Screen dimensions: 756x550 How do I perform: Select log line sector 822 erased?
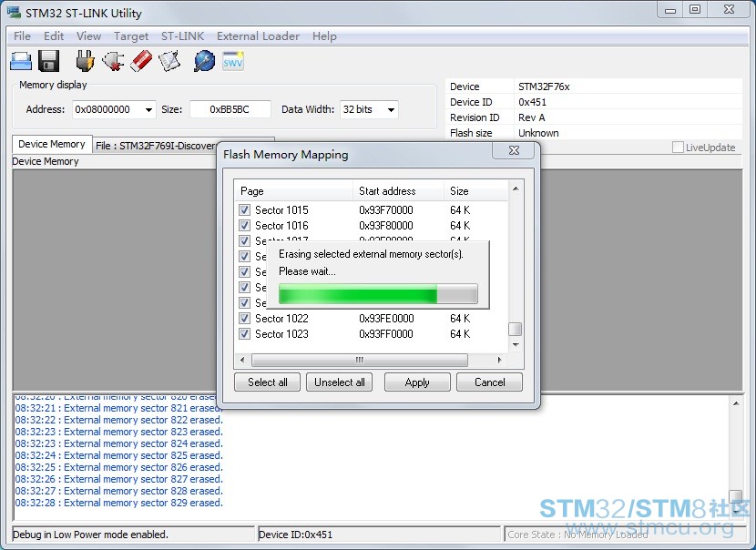pyautogui.click(x=118, y=420)
